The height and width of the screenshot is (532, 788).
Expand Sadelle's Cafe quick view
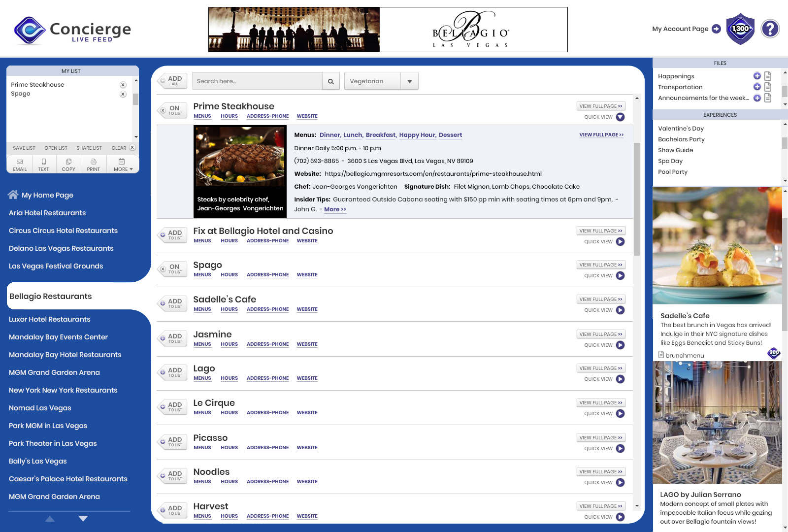(620, 310)
